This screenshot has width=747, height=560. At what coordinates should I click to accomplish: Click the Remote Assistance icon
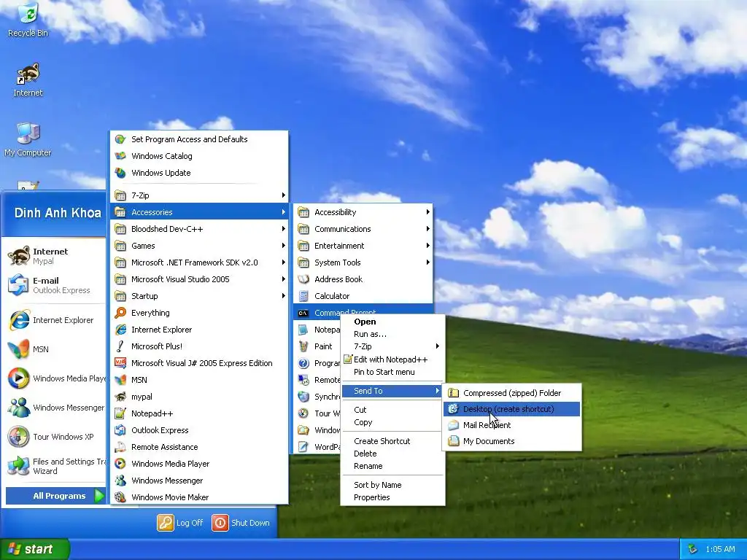point(120,447)
